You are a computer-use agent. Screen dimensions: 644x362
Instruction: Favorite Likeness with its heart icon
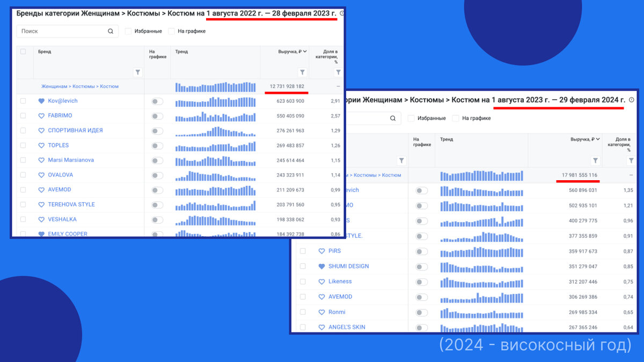(321, 282)
